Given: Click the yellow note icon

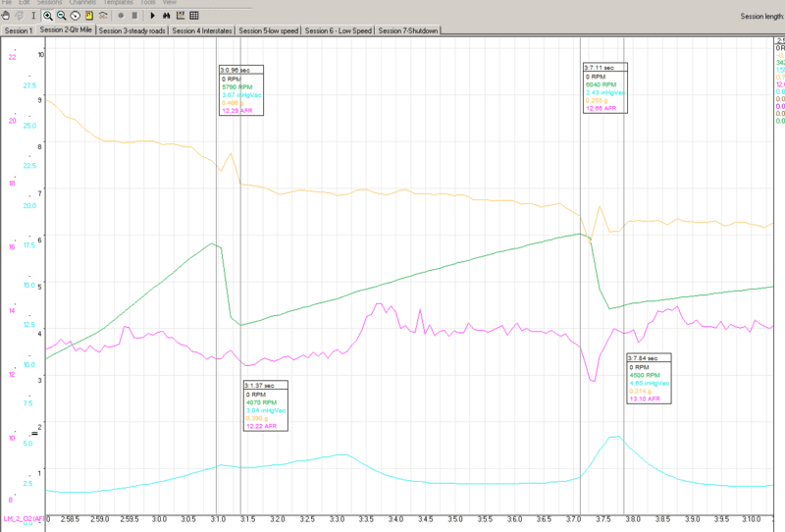Looking at the screenshot, I should [x=89, y=16].
